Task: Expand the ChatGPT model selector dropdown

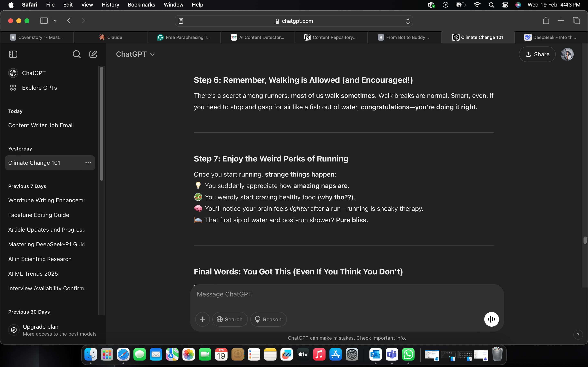Action: click(135, 54)
